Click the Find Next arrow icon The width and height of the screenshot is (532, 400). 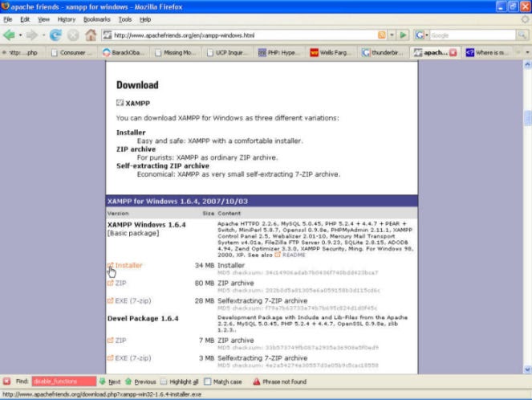103,382
